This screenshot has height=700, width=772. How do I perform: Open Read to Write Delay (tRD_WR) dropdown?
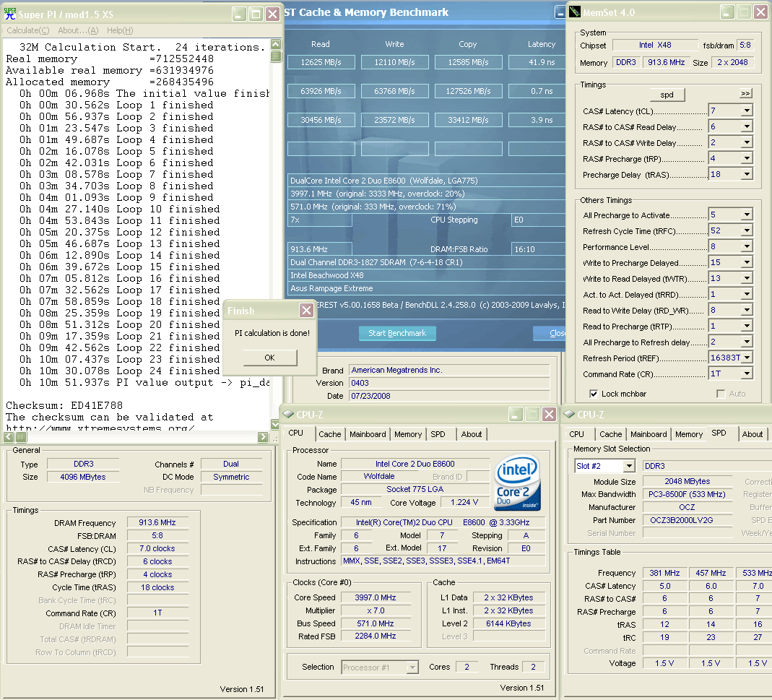point(747,310)
